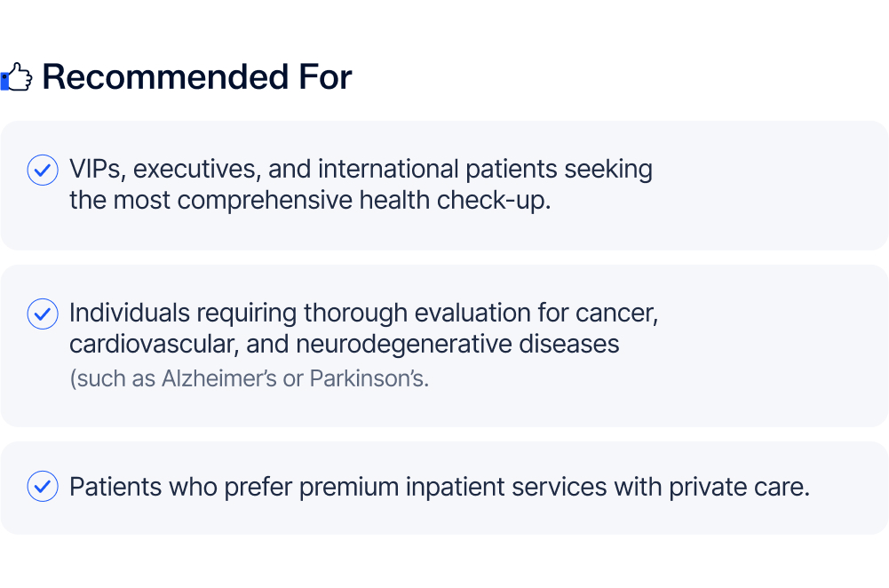Click the thumbs-up icon beside Recommended For
The height and width of the screenshot is (588, 889).
pos(17,78)
